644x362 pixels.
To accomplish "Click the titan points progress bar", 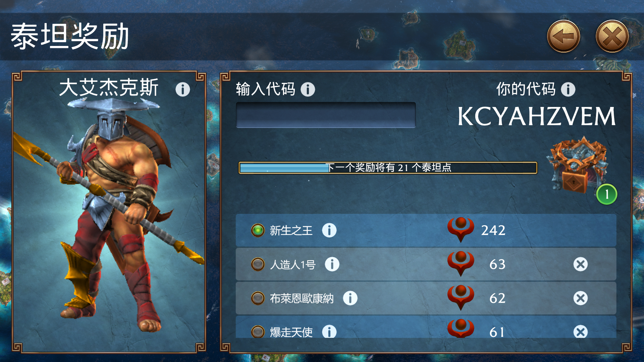I will (x=388, y=168).
